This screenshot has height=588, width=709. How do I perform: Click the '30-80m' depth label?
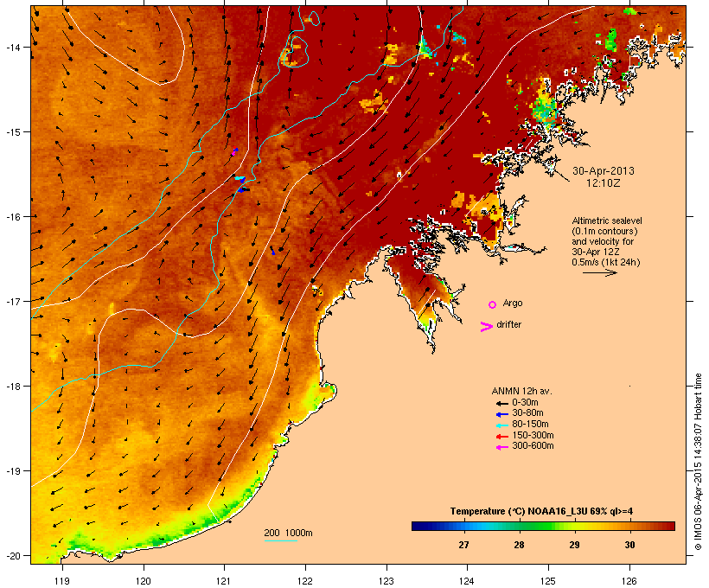point(527,413)
